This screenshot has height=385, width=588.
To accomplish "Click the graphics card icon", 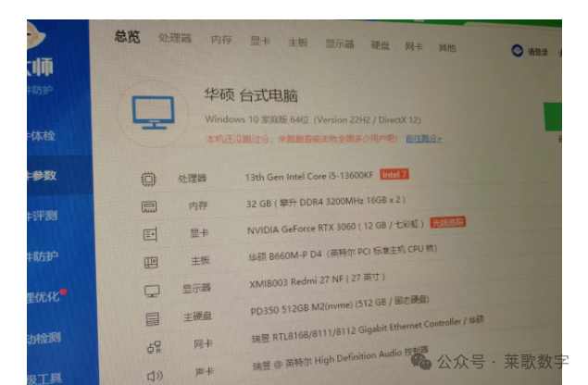I will click(x=150, y=235).
